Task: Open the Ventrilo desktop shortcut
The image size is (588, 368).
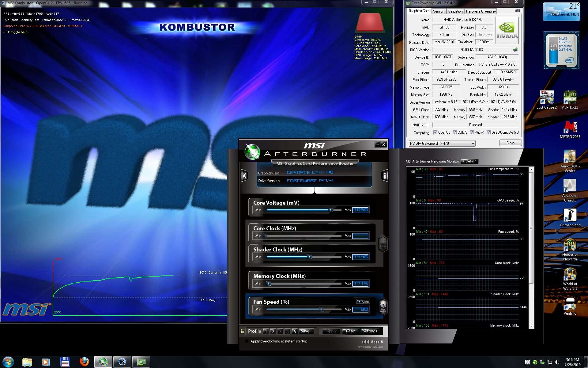Action: tap(570, 306)
